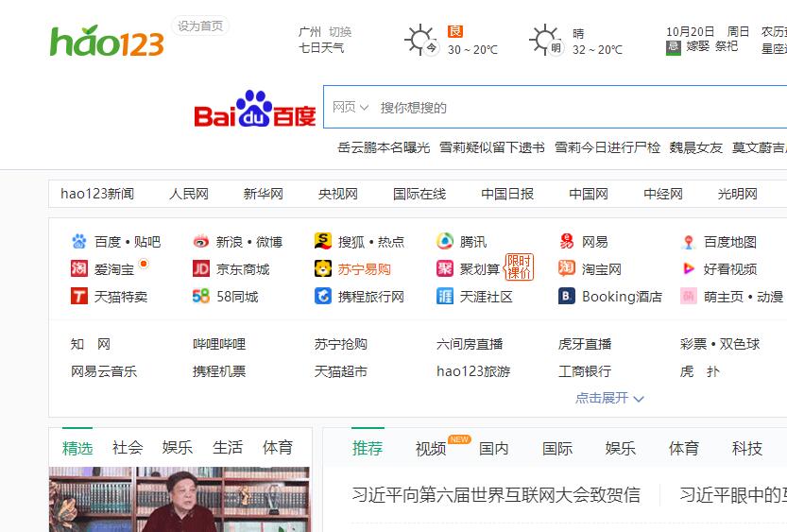Open the 人民网 news link
787x532 pixels.
coord(189,194)
